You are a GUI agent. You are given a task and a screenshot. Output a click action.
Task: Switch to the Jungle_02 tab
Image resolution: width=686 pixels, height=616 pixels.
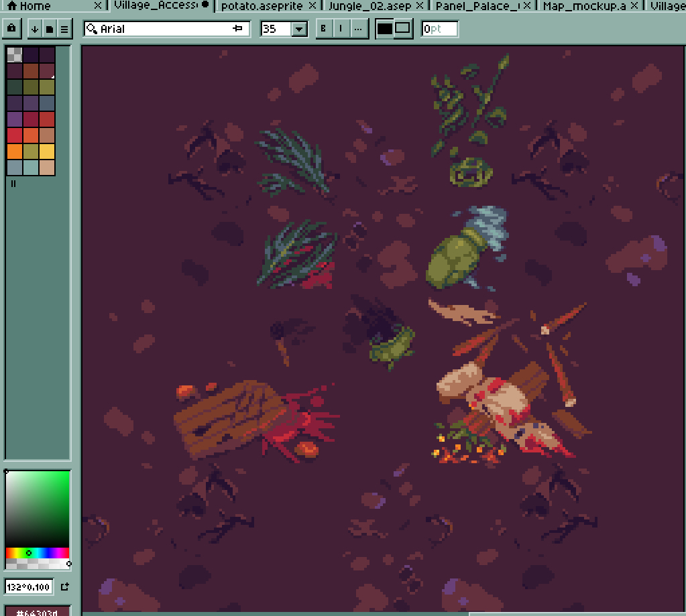coord(369,6)
